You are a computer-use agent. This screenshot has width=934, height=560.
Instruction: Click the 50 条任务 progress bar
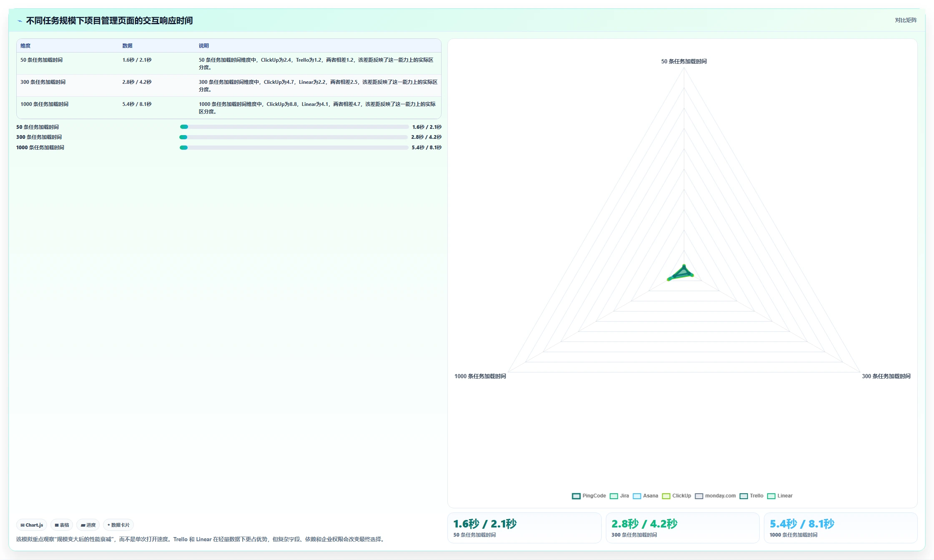(x=294, y=127)
